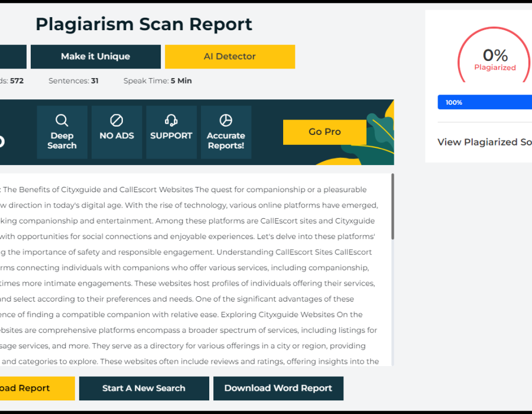
Task: Click the yellow Go Pro button
Action: click(x=325, y=132)
